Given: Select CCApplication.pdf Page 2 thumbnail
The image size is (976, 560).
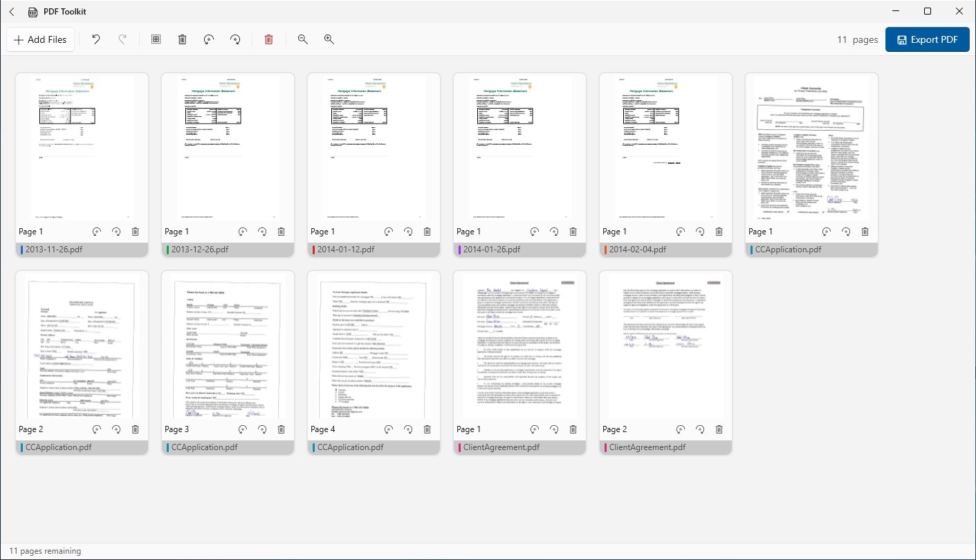Looking at the screenshot, I should (x=82, y=346).
